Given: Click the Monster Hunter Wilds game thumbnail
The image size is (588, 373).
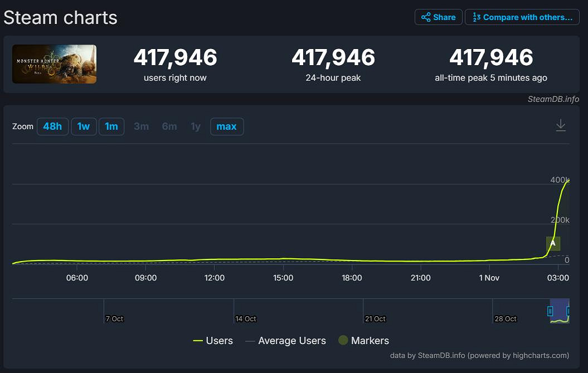Looking at the screenshot, I should [x=54, y=64].
